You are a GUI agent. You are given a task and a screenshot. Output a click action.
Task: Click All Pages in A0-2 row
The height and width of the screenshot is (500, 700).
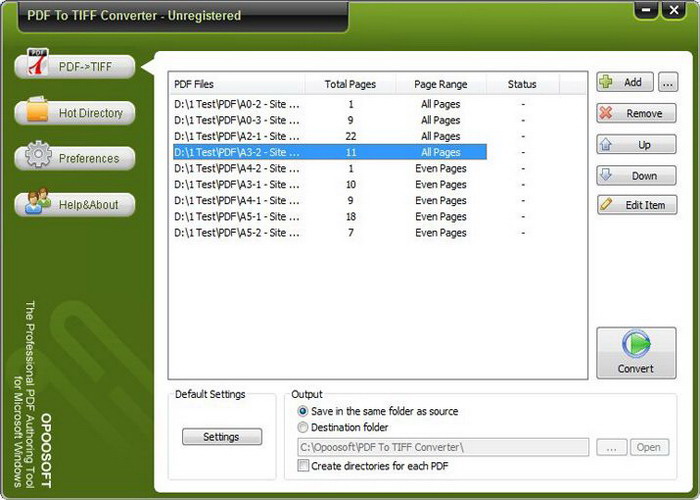tap(441, 104)
